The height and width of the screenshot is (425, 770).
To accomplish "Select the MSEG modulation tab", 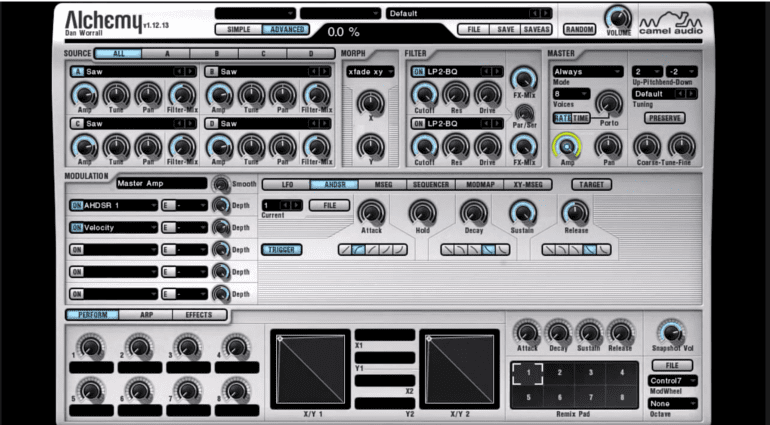I will [x=383, y=185].
